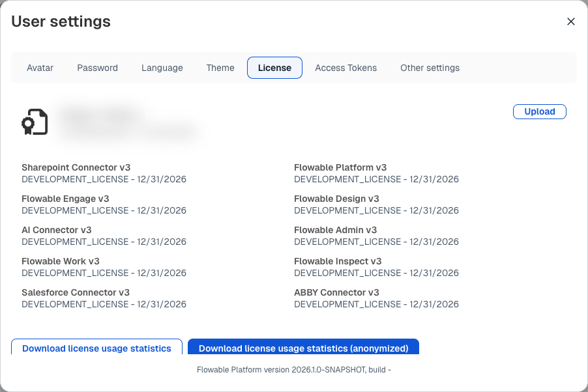This screenshot has height=392, width=588.
Task: Click the Sharepoint Connector v3 label
Action: (x=76, y=167)
